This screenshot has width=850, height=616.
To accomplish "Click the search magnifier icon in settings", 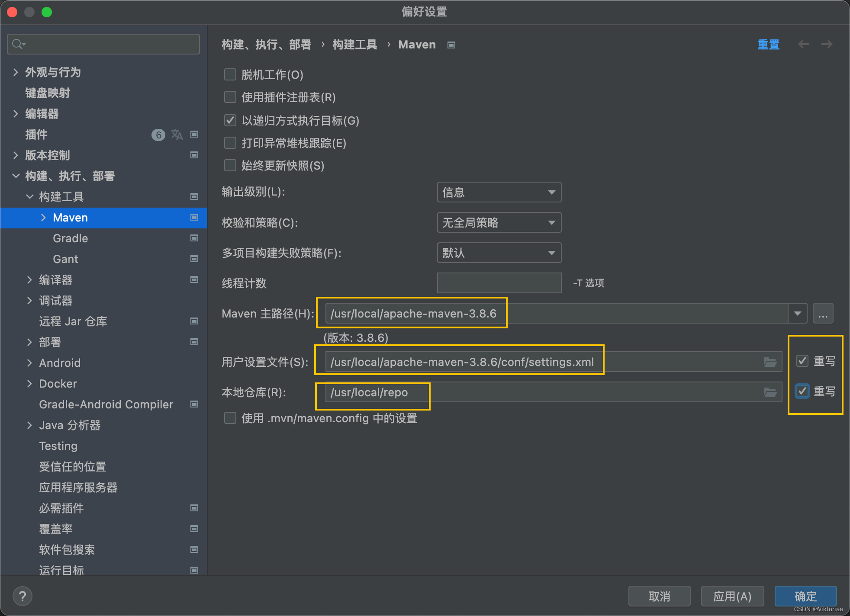I will click(18, 44).
